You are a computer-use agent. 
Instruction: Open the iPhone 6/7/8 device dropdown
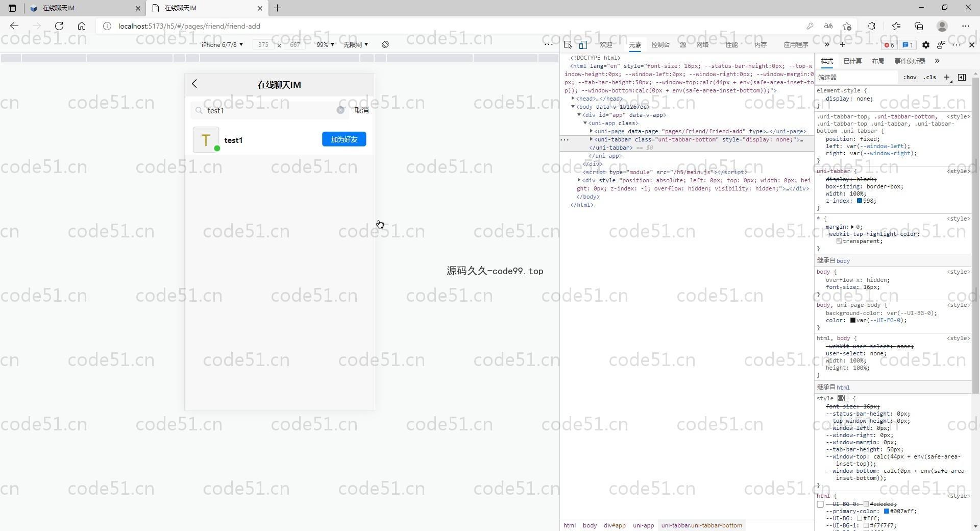tap(222, 45)
